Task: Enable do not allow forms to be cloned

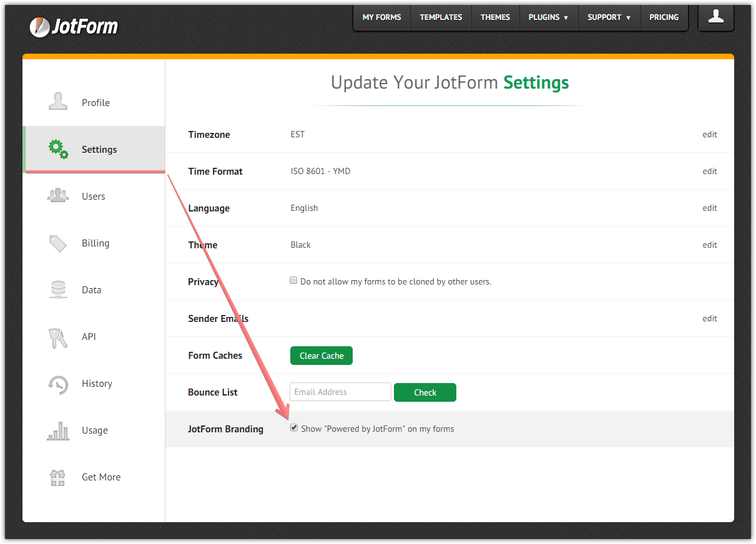Action: coord(293,280)
